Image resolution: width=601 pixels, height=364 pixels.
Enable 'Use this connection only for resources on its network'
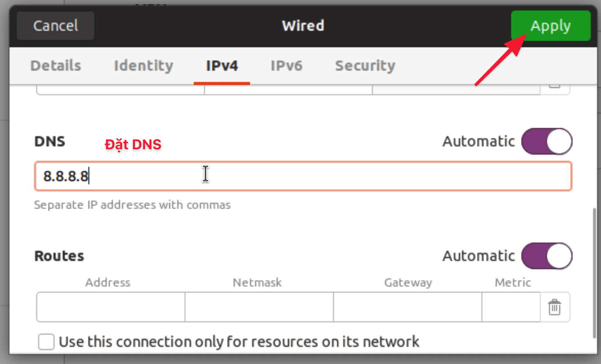point(46,342)
